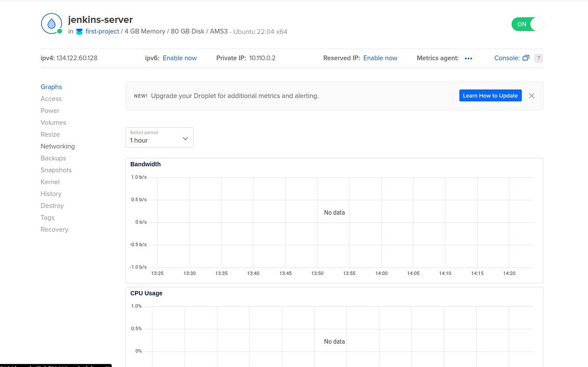Switch to the Networking section
Viewport: 588px width, 367px height.
pyautogui.click(x=57, y=146)
